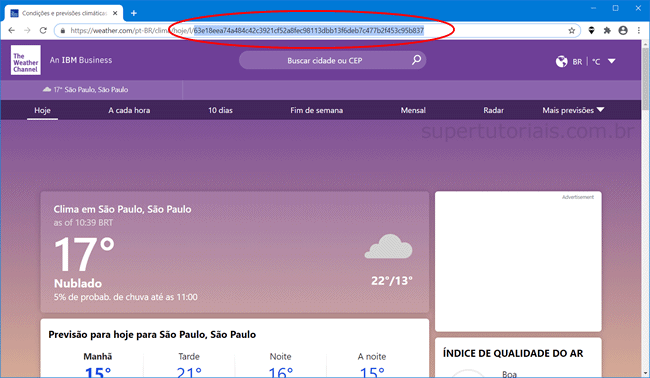
Task: Reload the page with the refresh icon
Action: click(43, 30)
